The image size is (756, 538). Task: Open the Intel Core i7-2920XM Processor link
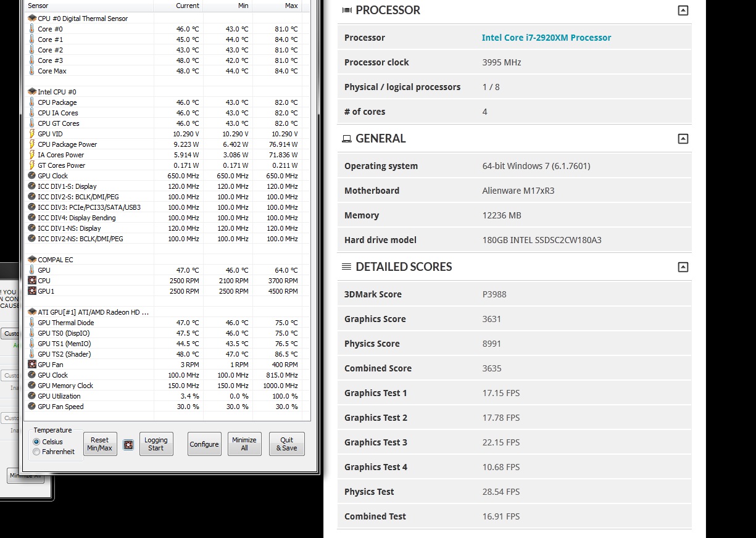pos(546,38)
